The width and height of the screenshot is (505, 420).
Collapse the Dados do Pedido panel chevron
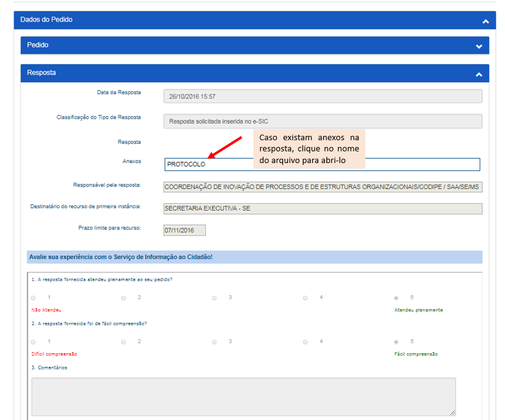(486, 21)
